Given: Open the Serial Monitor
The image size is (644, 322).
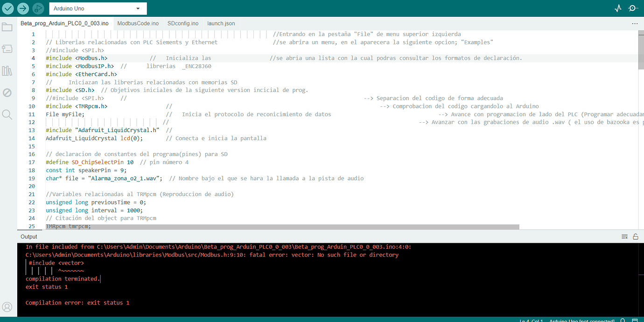Looking at the screenshot, I should [x=633, y=8].
